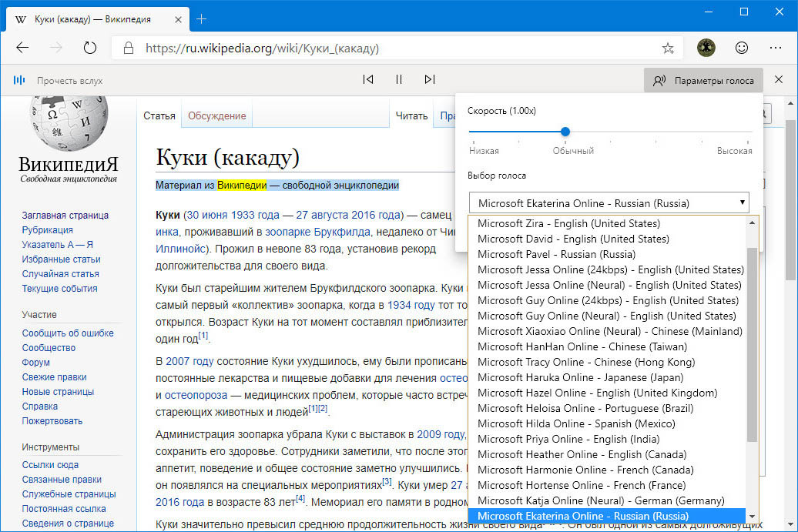Reload the page with the refresh icon
The image size is (798, 532).
coord(90,48)
